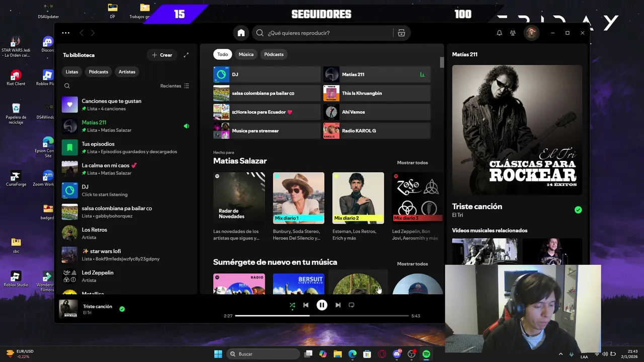Viewport: 644px width, 362px height.
Task: Click the song progress bar
Action: point(322,316)
